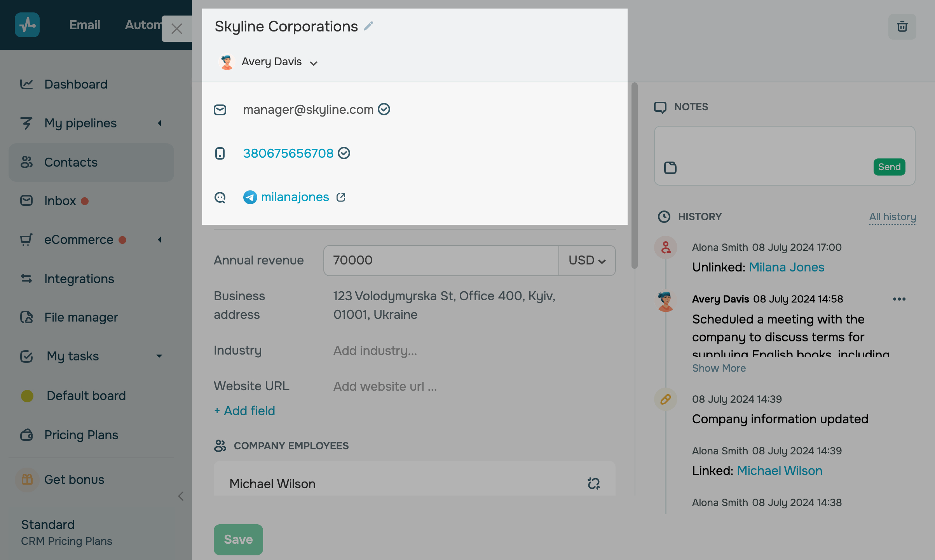This screenshot has height=560, width=935.
Task: Click the Annual revenue input field
Action: (x=441, y=261)
